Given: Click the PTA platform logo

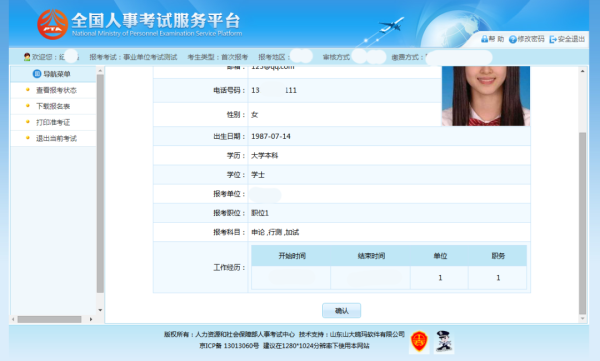Looking at the screenshot, I should click(x=53, y=25).
